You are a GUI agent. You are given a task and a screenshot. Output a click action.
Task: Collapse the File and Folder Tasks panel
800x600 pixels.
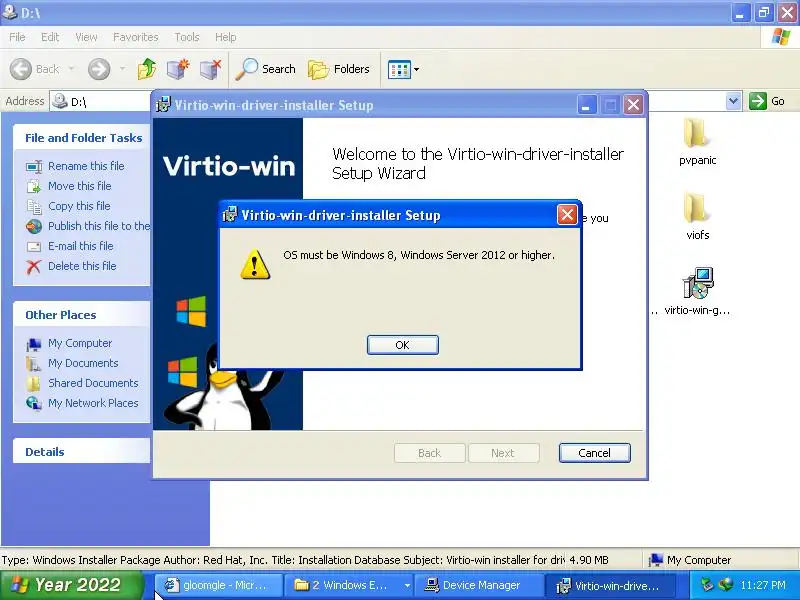click(x=84, y=138)
